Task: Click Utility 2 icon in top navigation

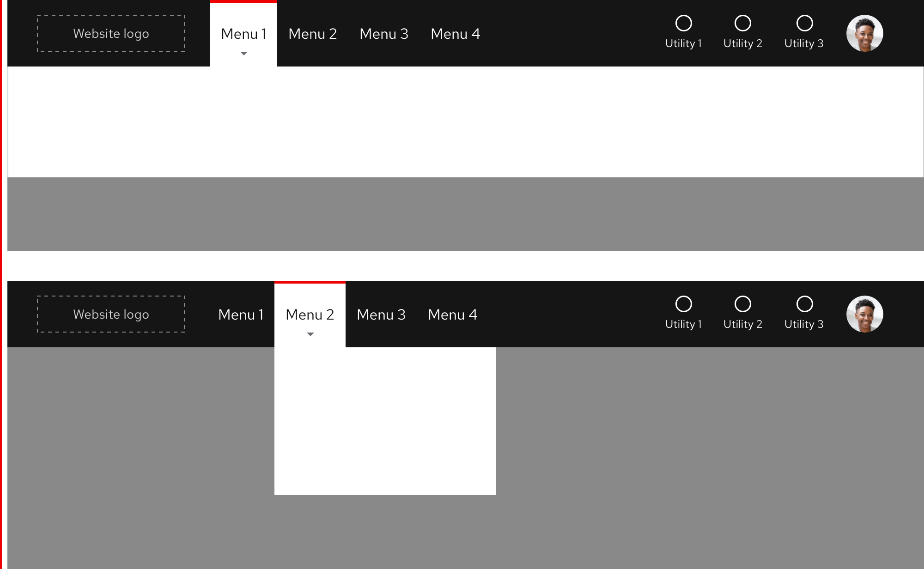Action: (x=742, y=24)
